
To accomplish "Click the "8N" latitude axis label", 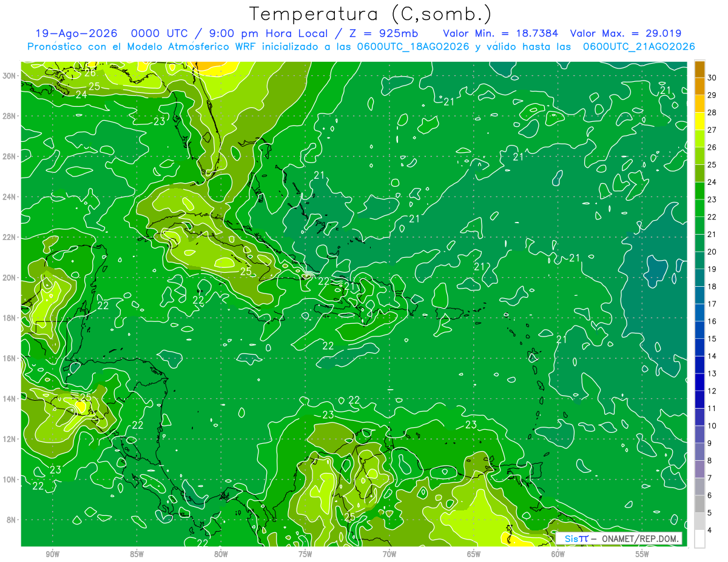I will 12,520.
